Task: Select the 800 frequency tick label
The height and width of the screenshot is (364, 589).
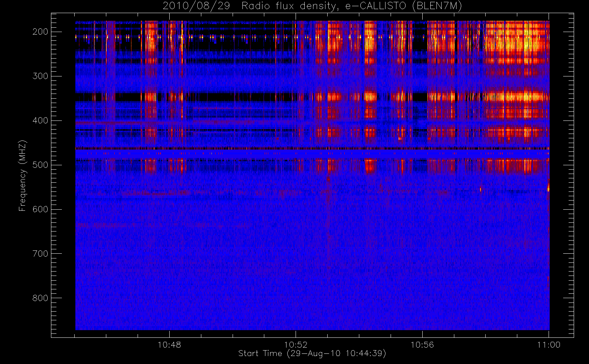Action: (40, 298)
